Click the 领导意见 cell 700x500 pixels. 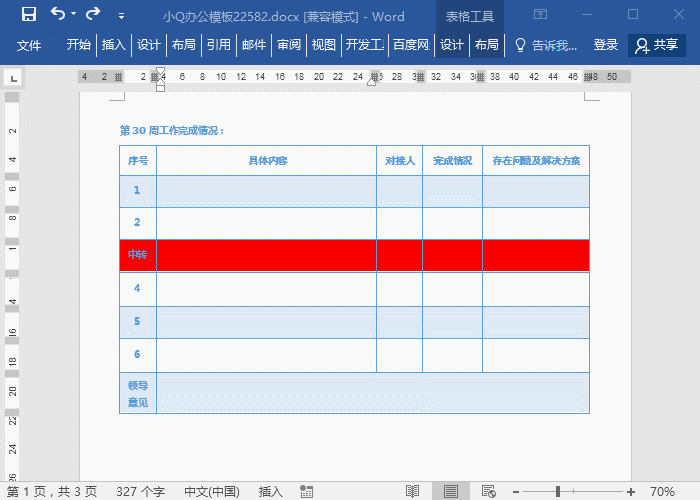[x=138, y=393]
